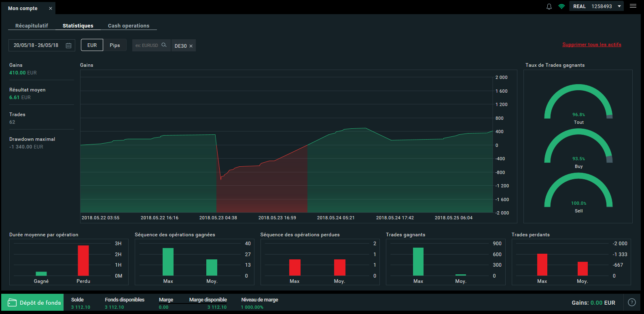Viewport: 644px width, 314px height.
Task: Select the Statistiques tab
Action: click(78, 25)
